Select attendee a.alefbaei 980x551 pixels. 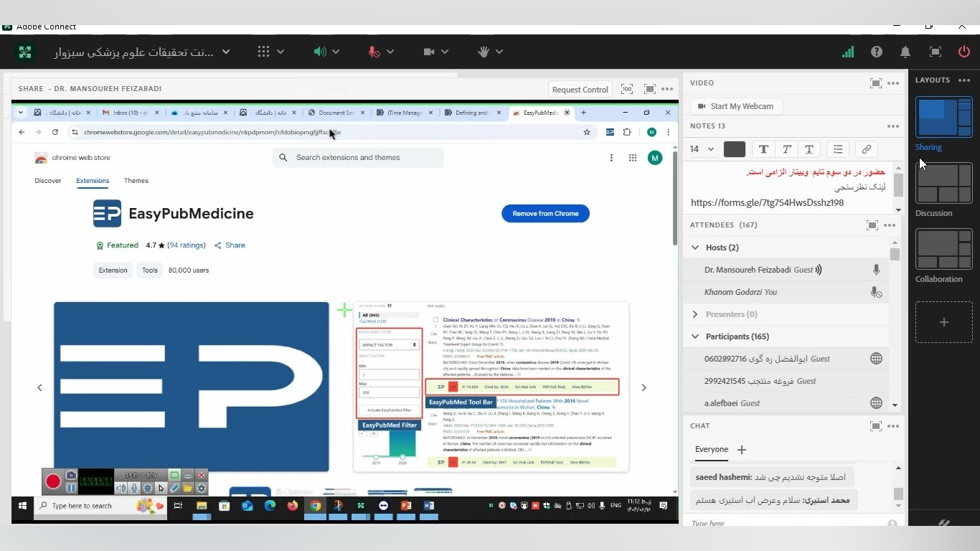pyautogui.click(x=786, y=403)
